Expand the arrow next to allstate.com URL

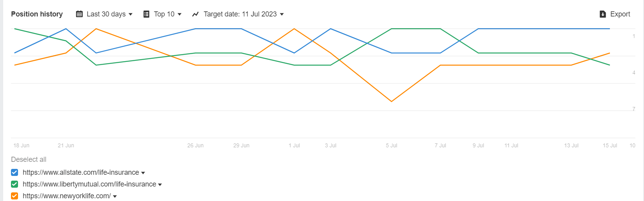143,173
